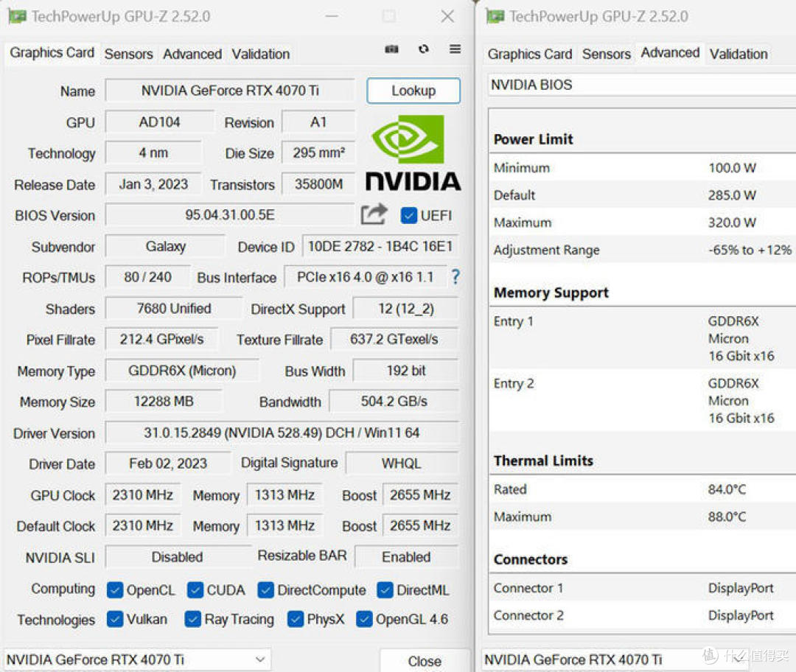The height and width of the screenshot is (672, 796).
Task: Click the screenshot camera icon in left window
Action: (x=391, y=49)
